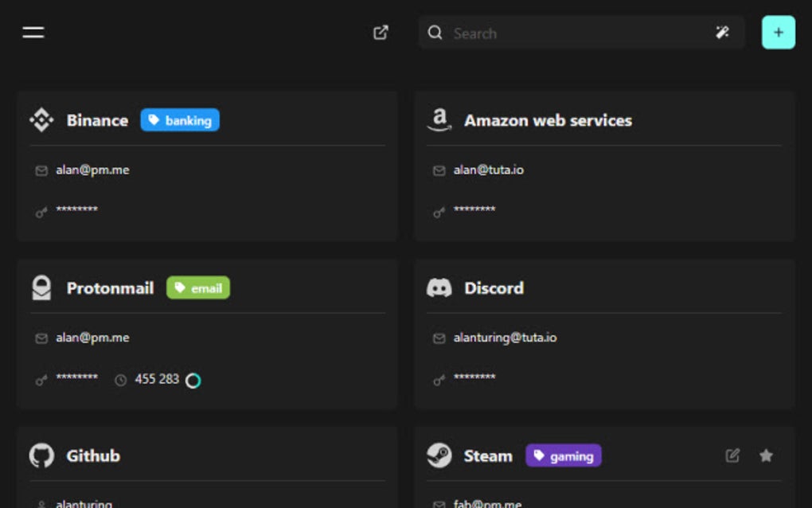Click the new entry plus button
Viewport: 812px width, 508px height.
tap(778, 32)
